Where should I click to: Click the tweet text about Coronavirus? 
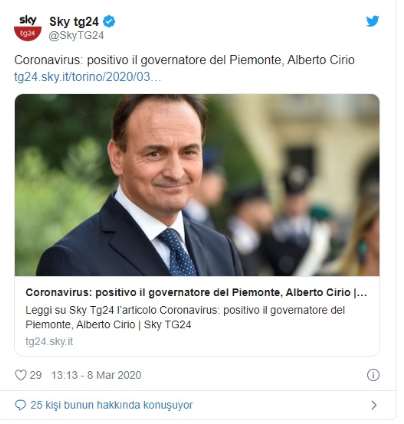[x=184, y=60]
